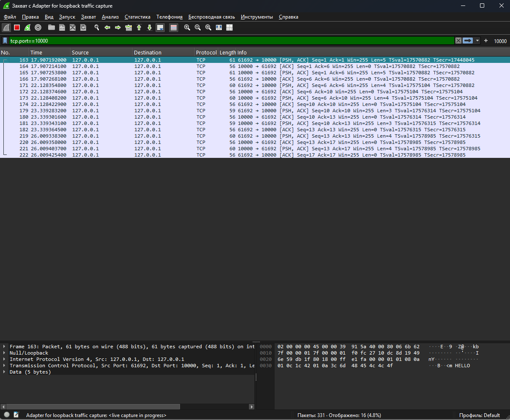Open the Анализ menu

point(110,17)
